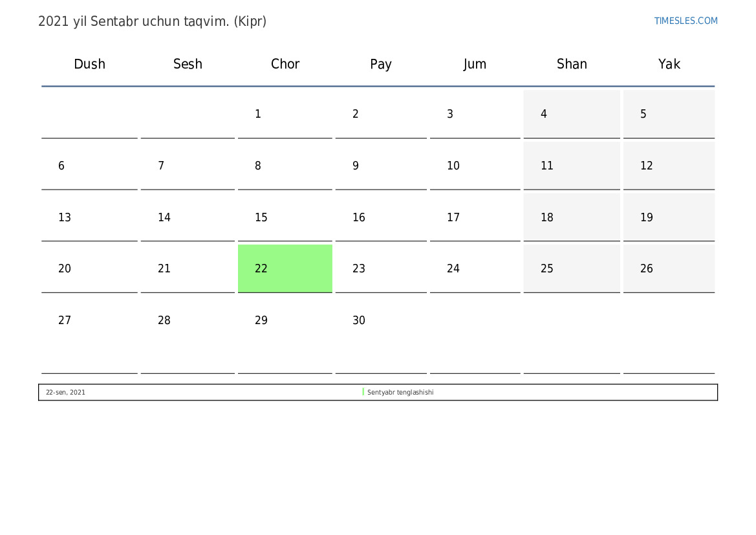
Task: Select day 17 under Jum
Action: (453, 217)
